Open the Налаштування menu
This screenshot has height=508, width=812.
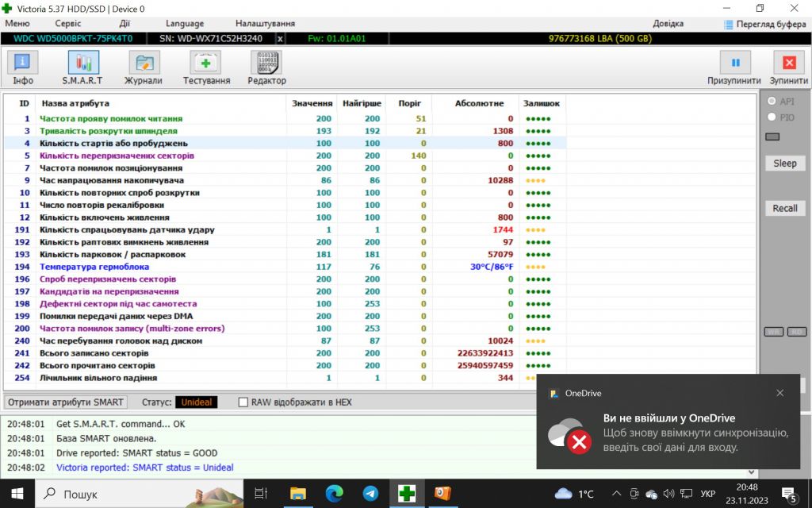coord(265,23)
